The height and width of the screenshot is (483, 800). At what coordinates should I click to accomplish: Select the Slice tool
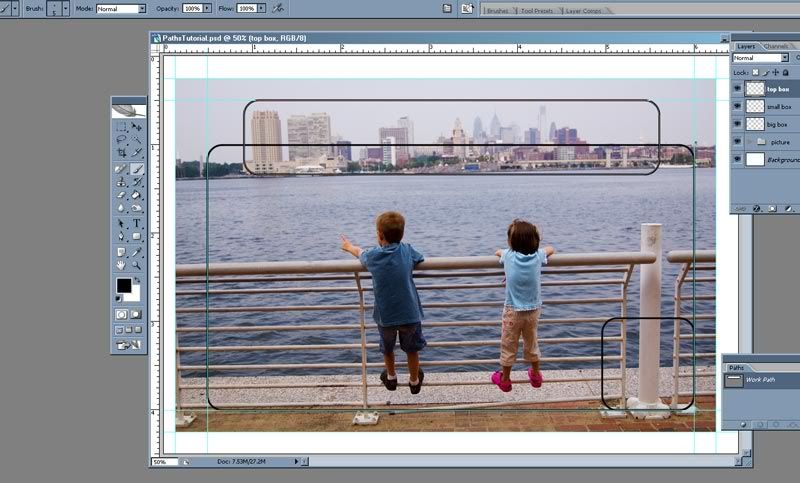(x=136, y=152)
